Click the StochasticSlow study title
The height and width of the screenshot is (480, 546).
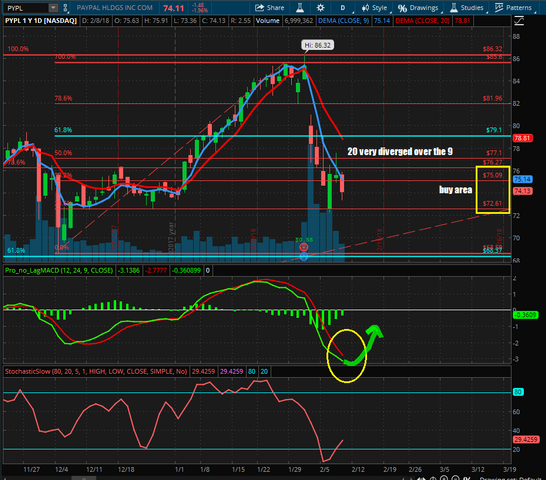pyautogui.click(x=96, y=372)
